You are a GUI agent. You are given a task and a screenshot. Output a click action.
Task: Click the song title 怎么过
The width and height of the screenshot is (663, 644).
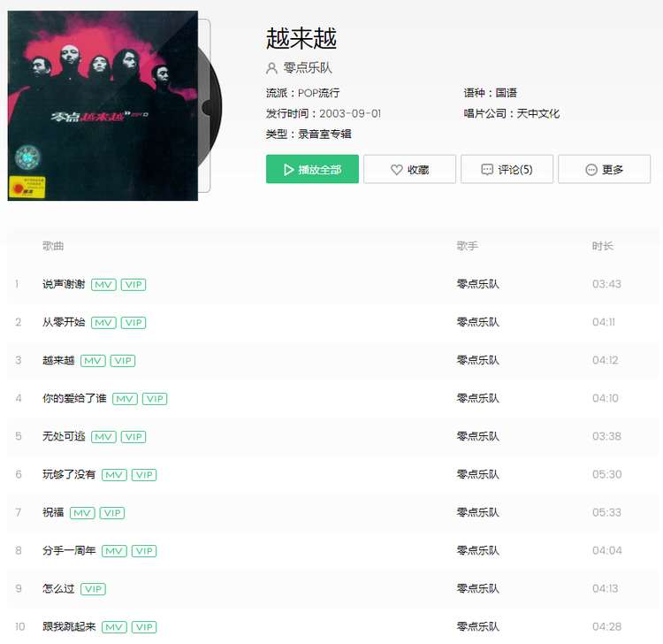[58, 588]
